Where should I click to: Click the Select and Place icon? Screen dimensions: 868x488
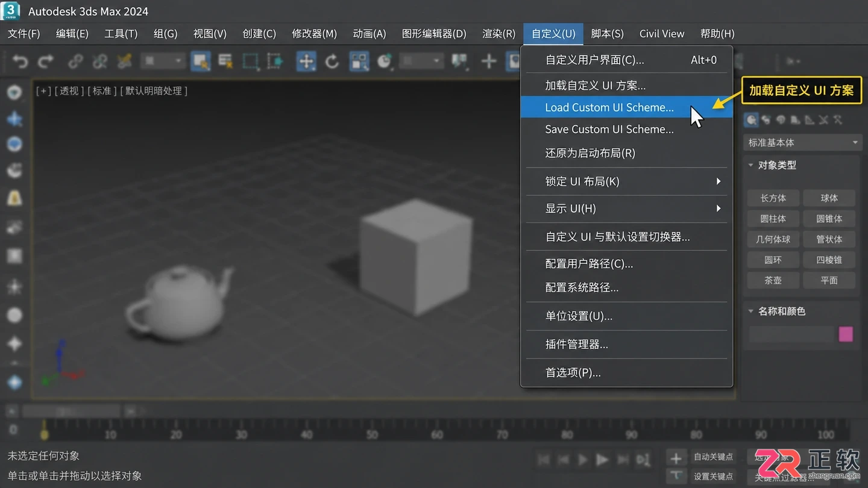point(384,61)
